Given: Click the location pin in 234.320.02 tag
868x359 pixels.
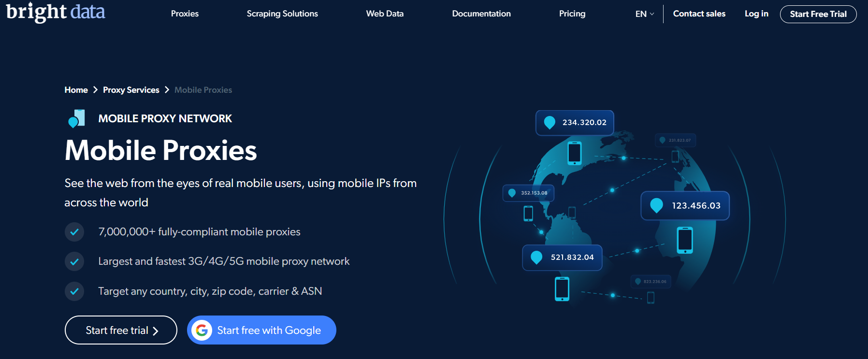Looking at the screenshot, I should pos(550,123).
